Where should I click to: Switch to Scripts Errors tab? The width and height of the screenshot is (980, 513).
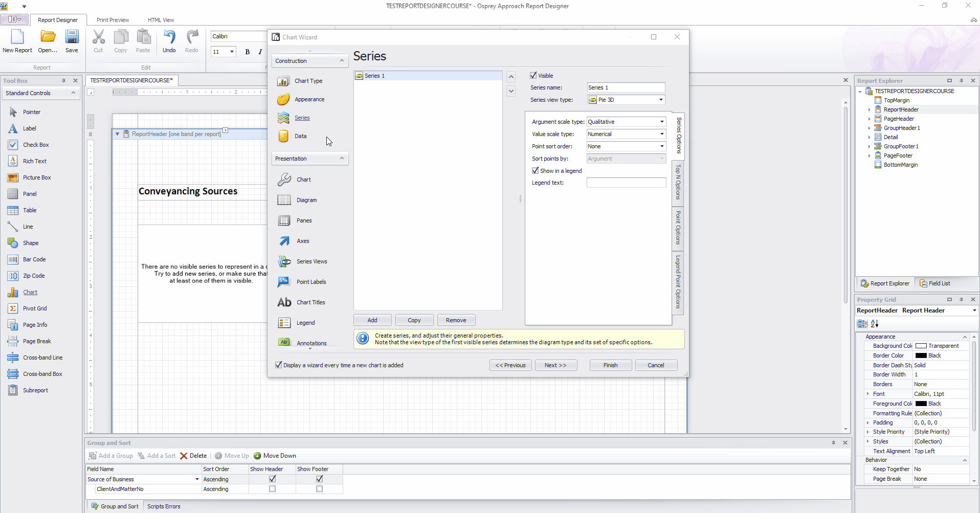coord(164,506)
